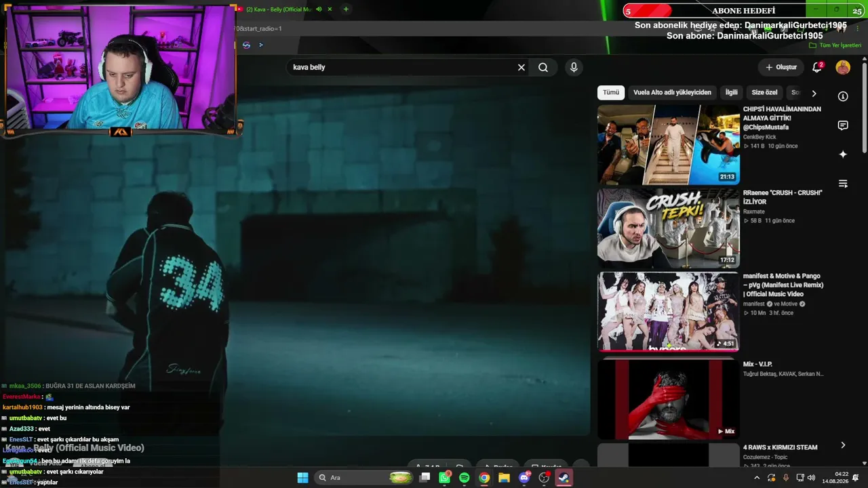This screenshot has width=868, height=488.
Task: Open File Explorer from the taskbar
Action: [504, 478]
